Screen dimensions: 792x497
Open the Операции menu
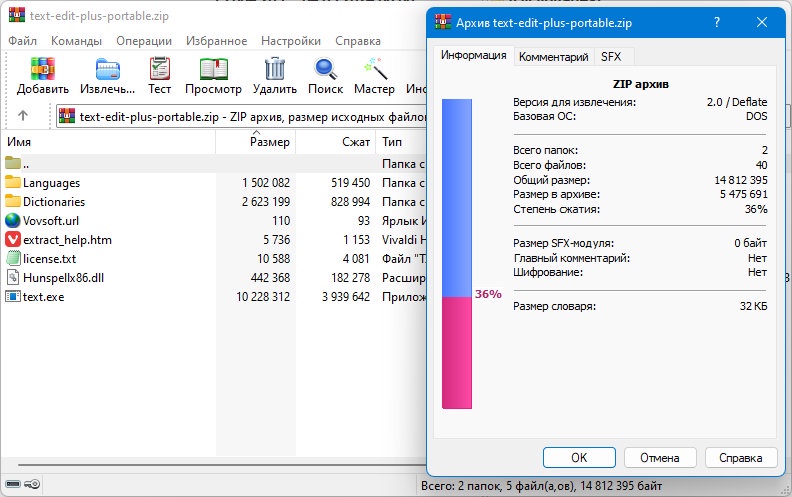[144, 40]
